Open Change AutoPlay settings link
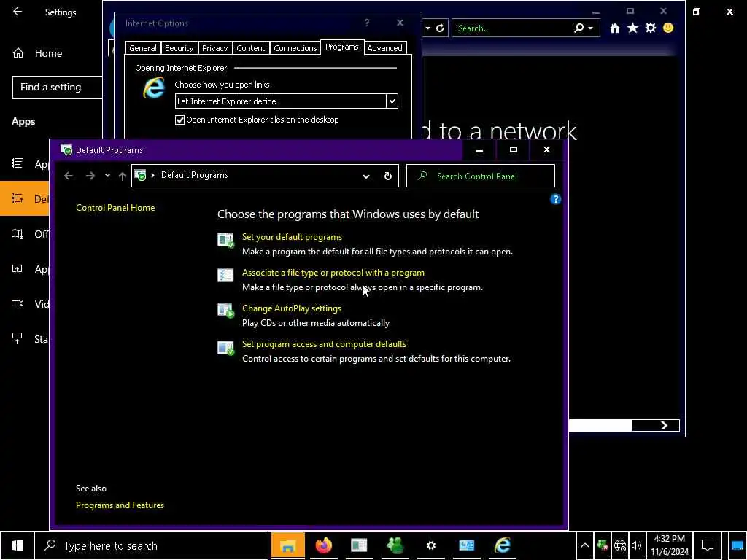Screen dimensions: 747x560 [x=292, y=308]
